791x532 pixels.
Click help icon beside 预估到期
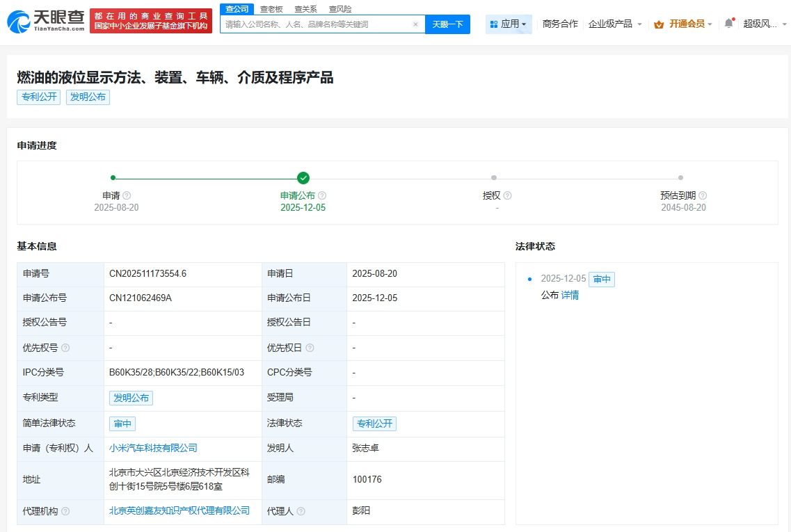point(703,196)
